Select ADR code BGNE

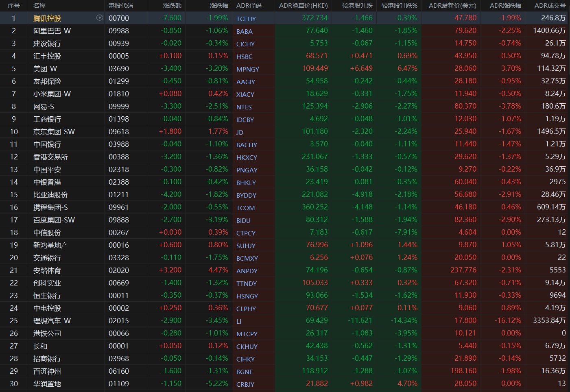[x=245, y=372]
